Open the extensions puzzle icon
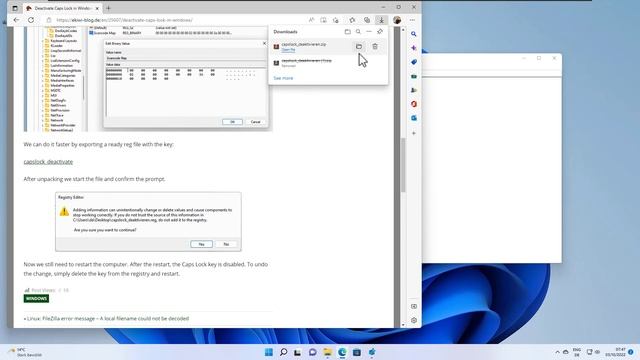 point(352,20)
